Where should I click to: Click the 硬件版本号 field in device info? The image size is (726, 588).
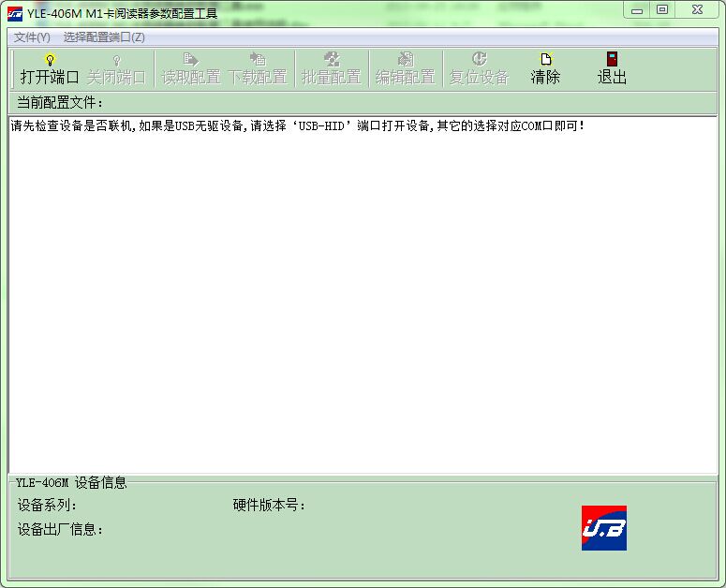tap(270, 506)
